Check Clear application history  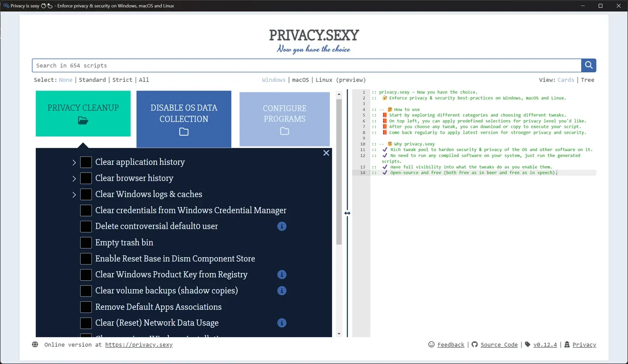[86, 162]
